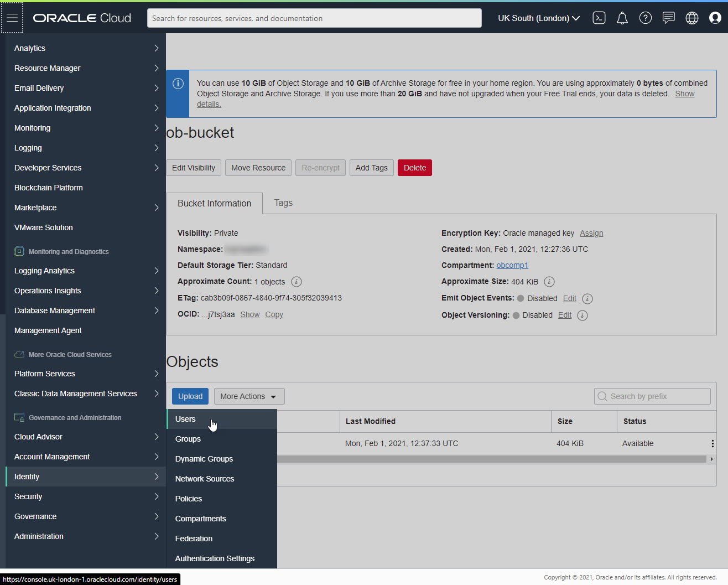
Task: Click the Edit Visibility button
Action: click(x=194, y=168)
